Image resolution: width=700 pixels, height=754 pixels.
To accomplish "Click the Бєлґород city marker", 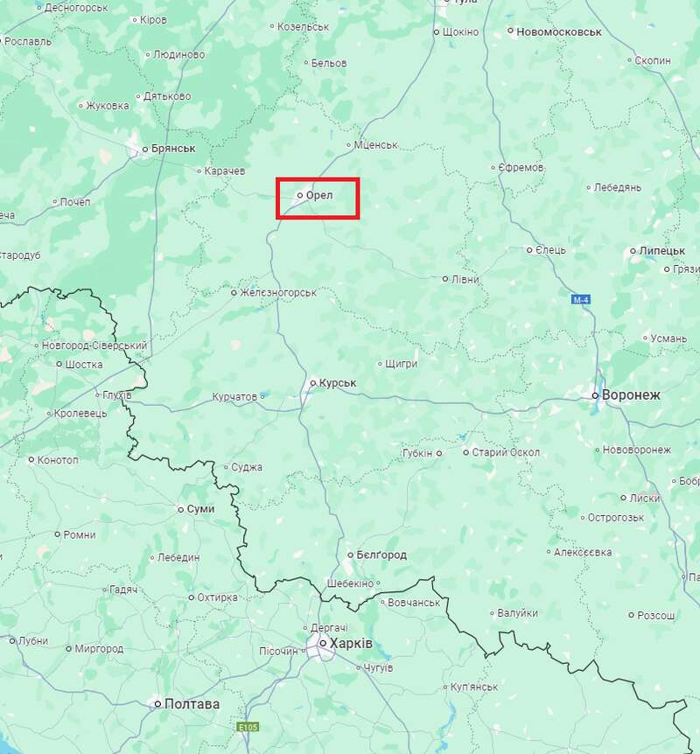I will click(350, 555).
